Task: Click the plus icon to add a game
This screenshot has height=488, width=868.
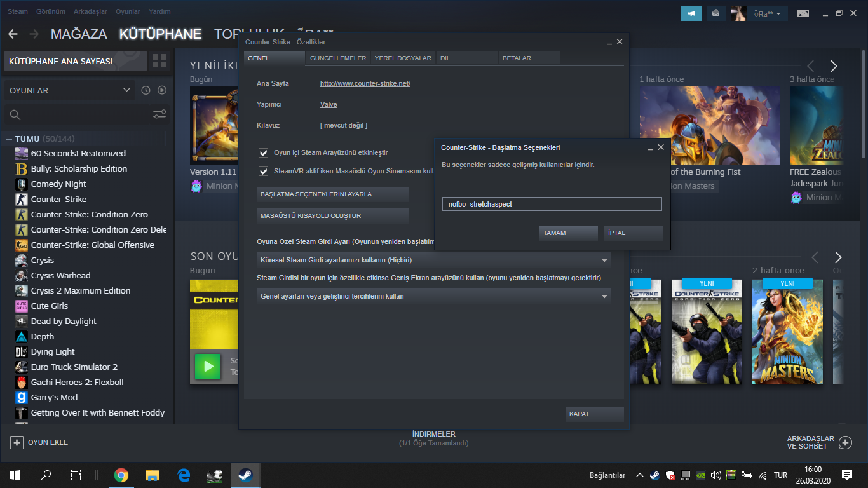Action: click(17, 442)
